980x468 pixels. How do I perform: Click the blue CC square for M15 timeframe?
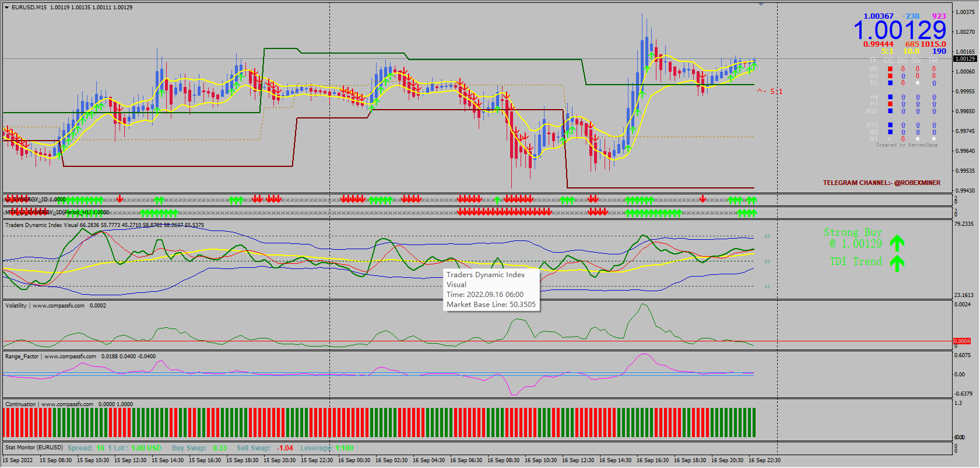tap(890, 125)
